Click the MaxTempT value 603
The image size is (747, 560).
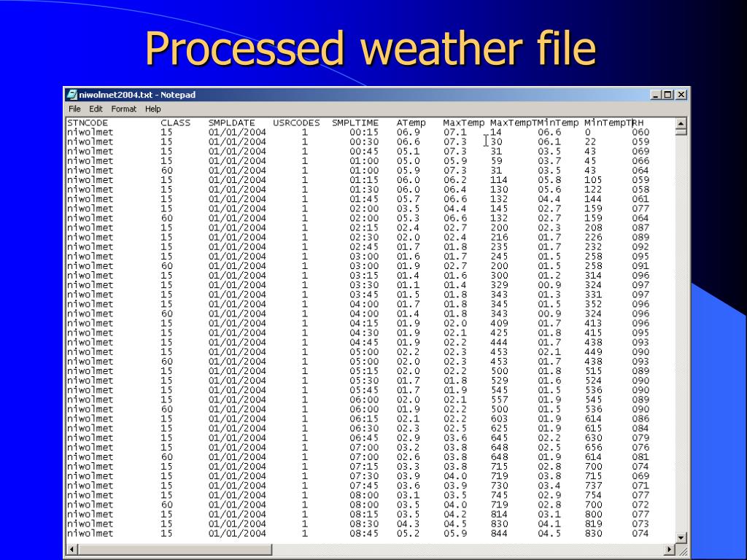pyautogui.click(x=499, y=419)
